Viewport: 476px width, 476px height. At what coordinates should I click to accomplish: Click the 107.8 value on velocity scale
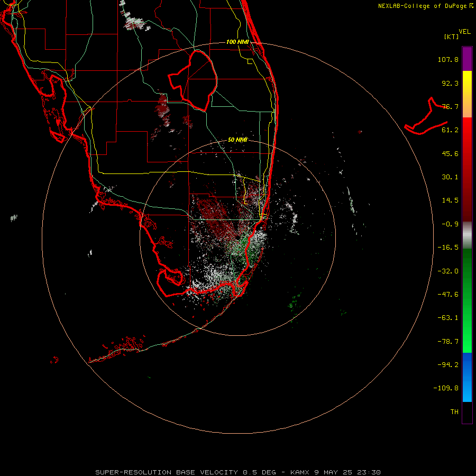pos(448,59)
